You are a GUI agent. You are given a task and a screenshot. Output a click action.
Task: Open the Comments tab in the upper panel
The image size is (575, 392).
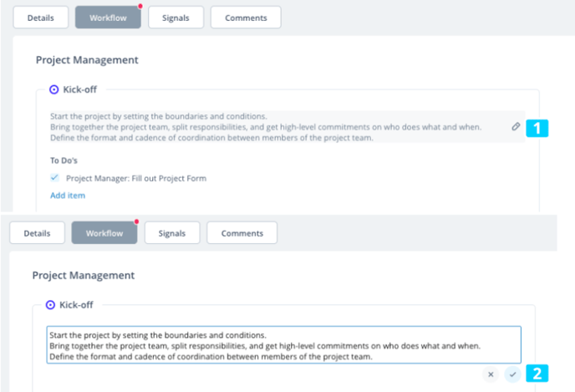pyautogui.click(x=246, y=18)
